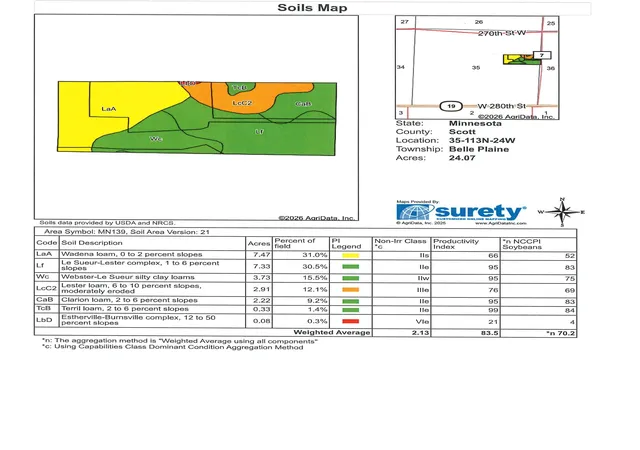This screenshot has height=450, width=640.
Task: Select the orange LcC2 soil region
Action: tap(242, 102)
